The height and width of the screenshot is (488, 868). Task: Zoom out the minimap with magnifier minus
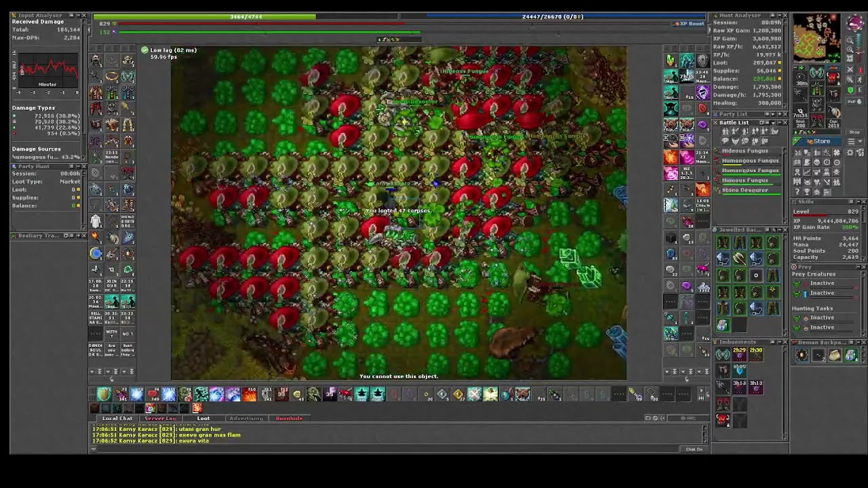[850, 41]
